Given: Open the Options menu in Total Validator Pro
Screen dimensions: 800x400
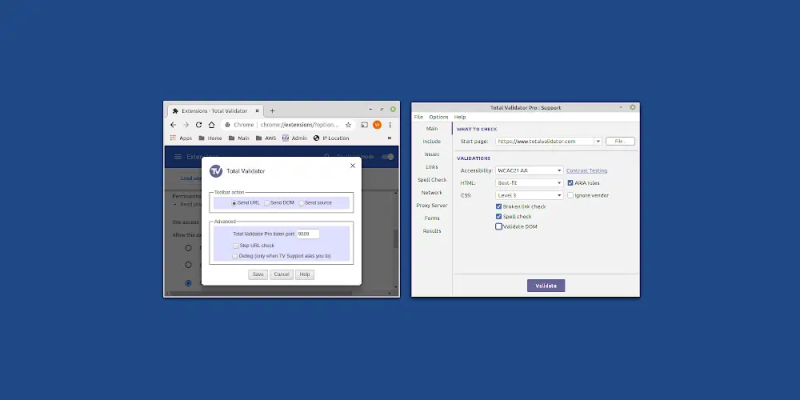Looking at the screenshot, I should click(x=438, y=117).
